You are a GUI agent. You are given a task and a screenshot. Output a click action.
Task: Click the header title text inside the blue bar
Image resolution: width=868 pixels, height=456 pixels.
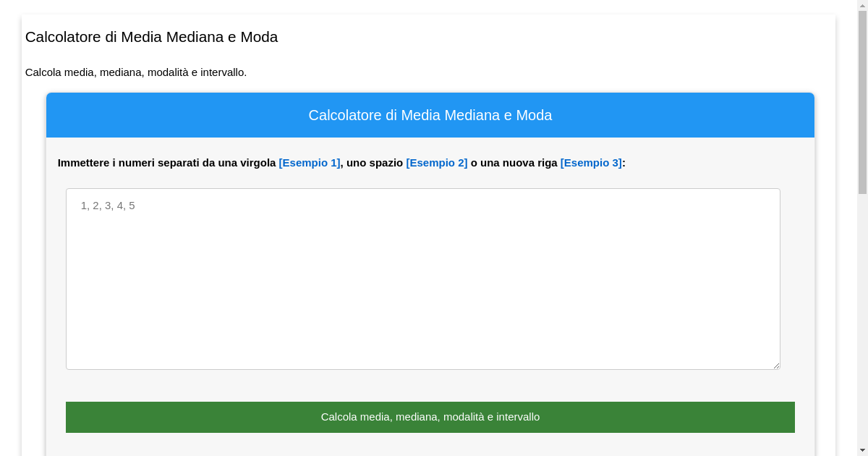coord(430,114)
